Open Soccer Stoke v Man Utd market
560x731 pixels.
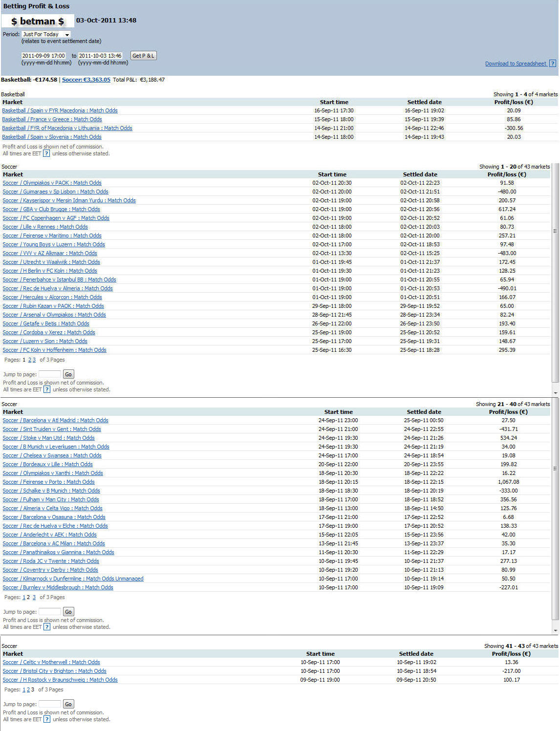pyautogui.click(x=48, y=438)
